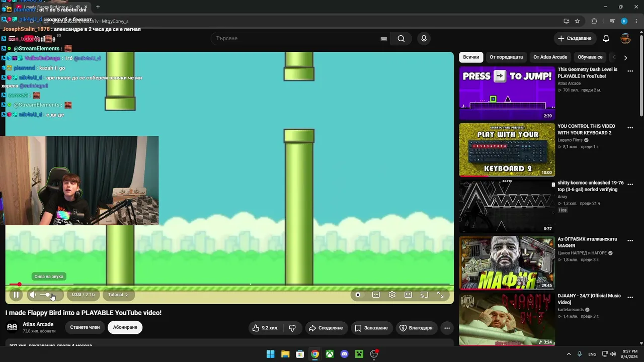Open the DJAANY 24/7 video thumbnail
The width and height of the screenshot is (644, 362).
(x=507, y=319)
